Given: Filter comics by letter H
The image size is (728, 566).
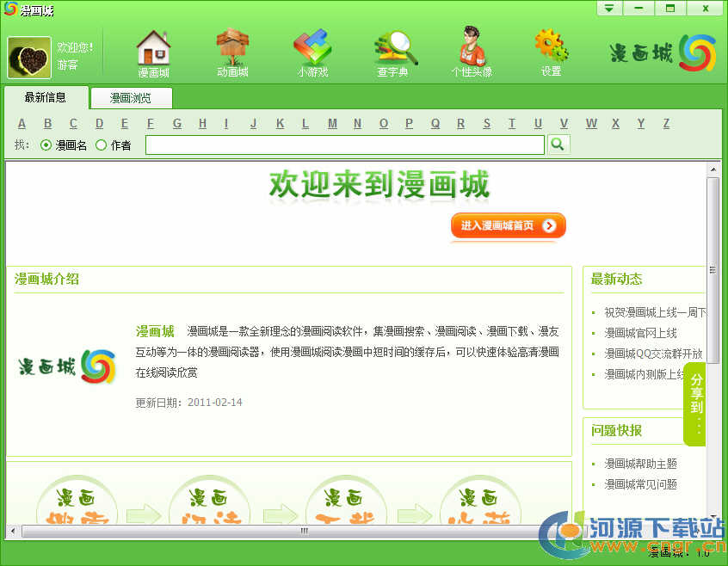Looking at the screenshot, I should click(202, 123).
